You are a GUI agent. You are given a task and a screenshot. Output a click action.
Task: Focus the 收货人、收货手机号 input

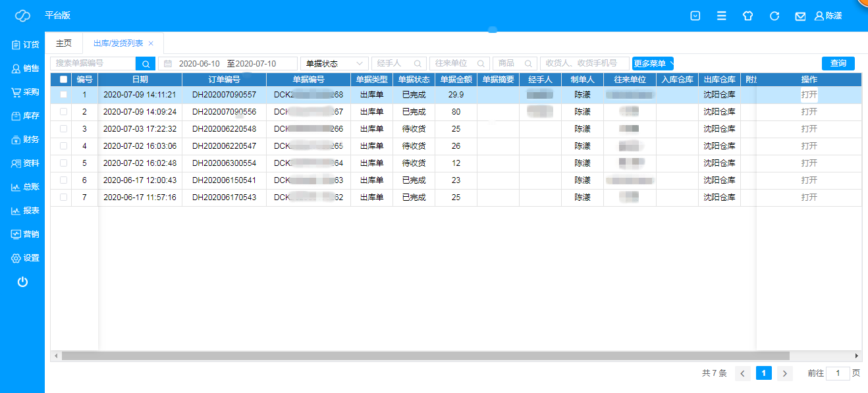pos(585,63)
